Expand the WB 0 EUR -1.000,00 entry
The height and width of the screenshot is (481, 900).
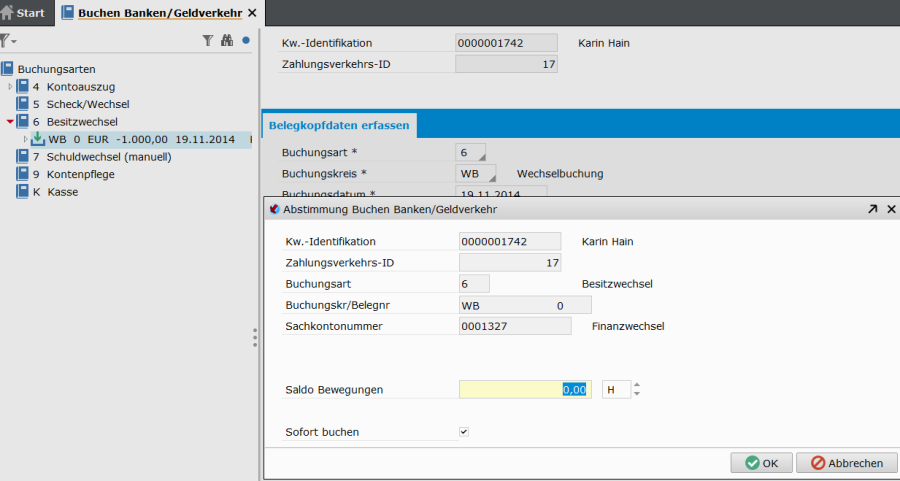25,139
